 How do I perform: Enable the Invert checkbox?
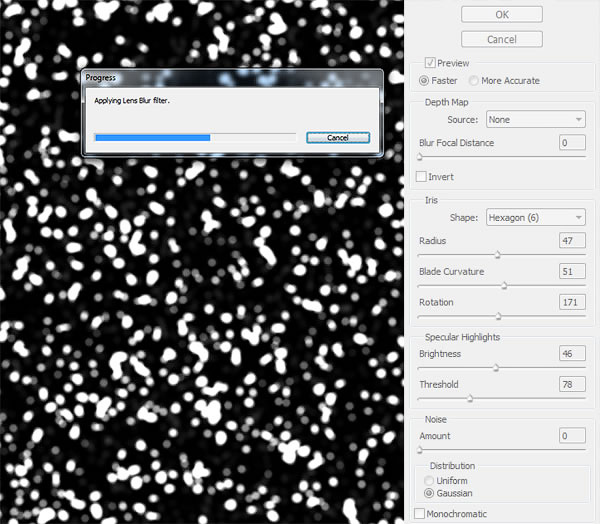coord(421,176)
